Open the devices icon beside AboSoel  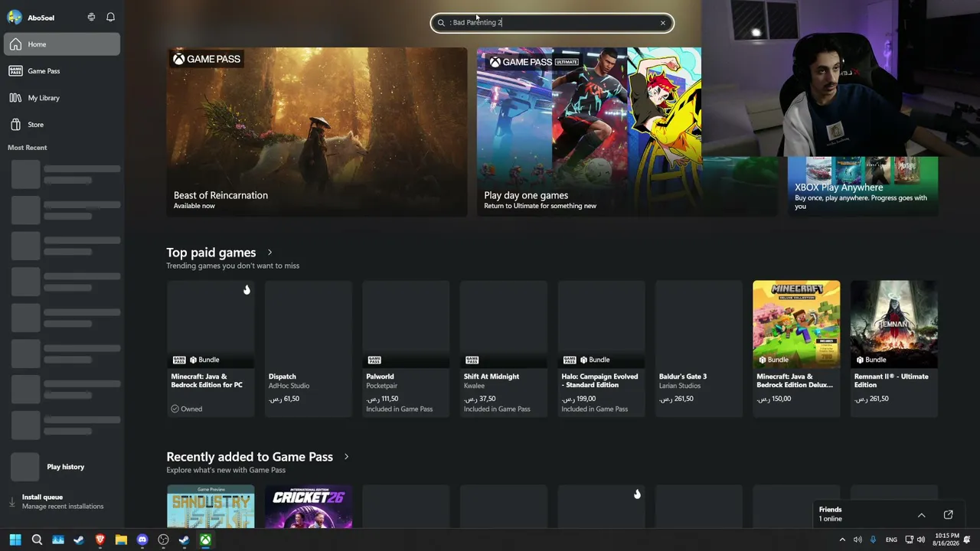(91, 17)
